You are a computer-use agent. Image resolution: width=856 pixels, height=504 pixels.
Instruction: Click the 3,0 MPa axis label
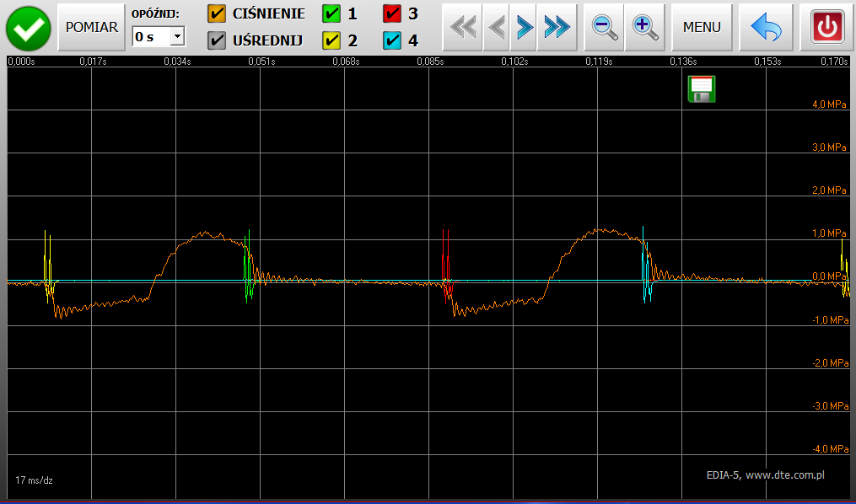point(829,147)
